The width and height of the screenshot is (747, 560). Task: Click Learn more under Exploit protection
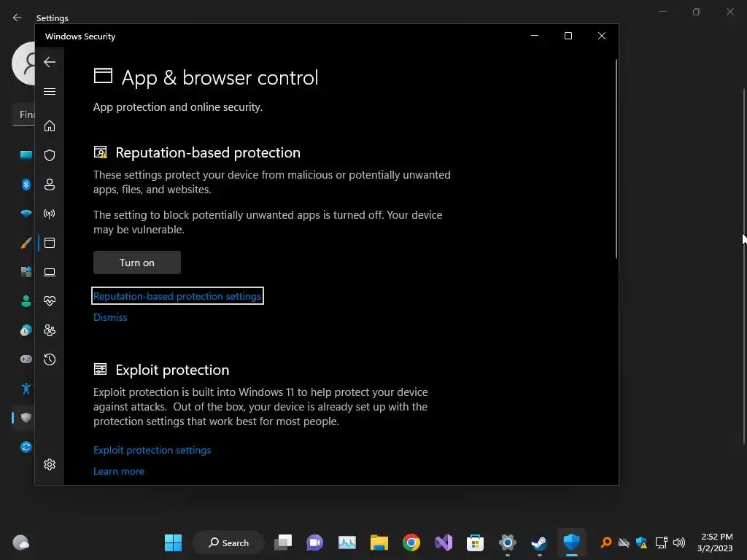click(119, 471)
